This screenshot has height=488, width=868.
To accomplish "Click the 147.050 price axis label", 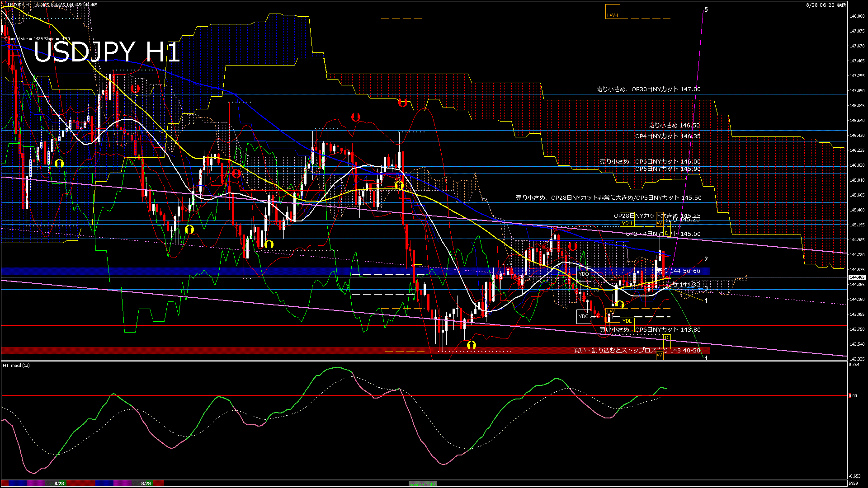I will coord(857,91).
